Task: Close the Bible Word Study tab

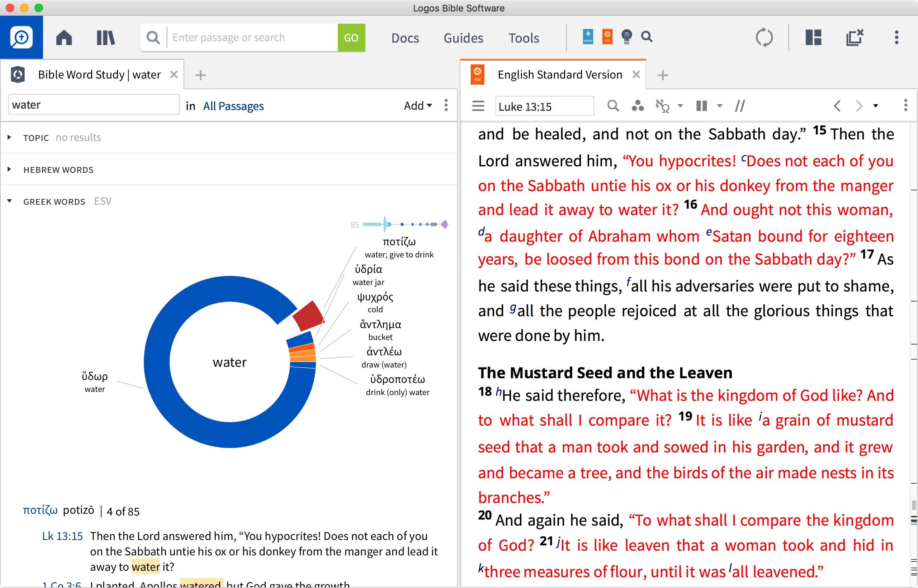Action: point(174,75)
